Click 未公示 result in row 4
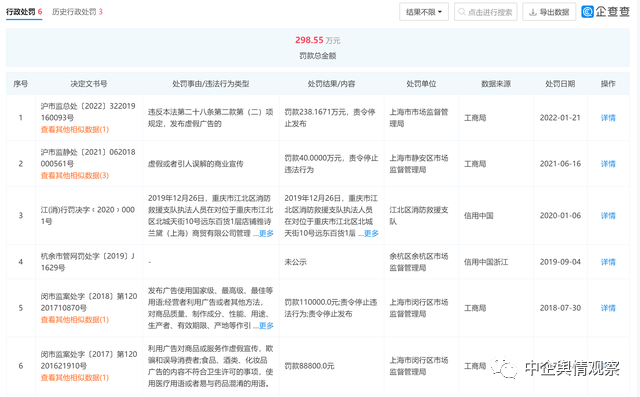Screen dimensions: 640x397 pyautogui.click(x=296, y=262)
